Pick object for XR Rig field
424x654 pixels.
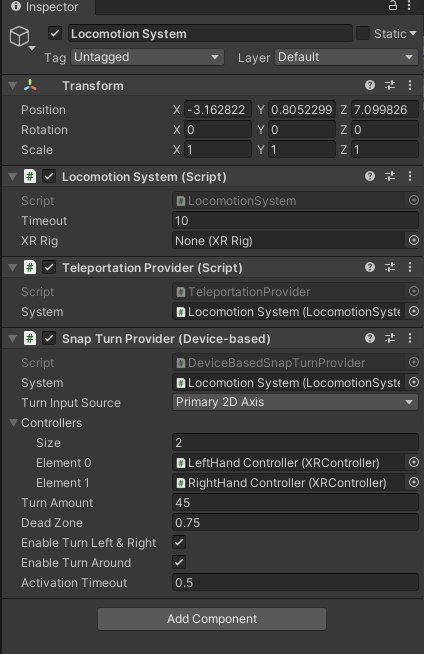tap(414, 240)
